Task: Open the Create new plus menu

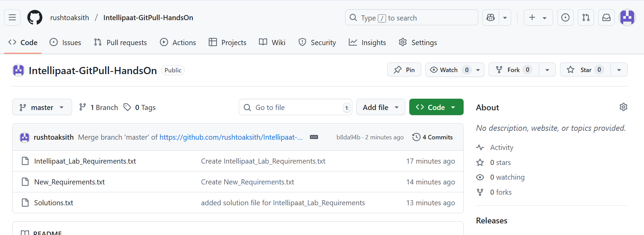Action: [x=538, y=17]
